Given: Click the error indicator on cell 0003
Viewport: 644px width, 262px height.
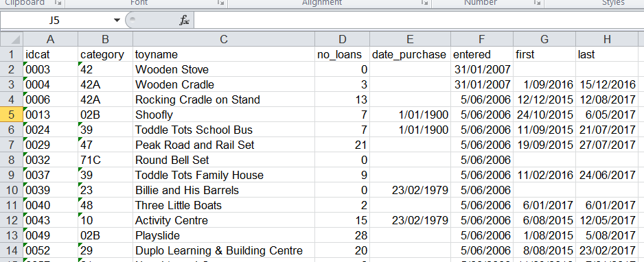Looking at the screenshot, I should click(x=25, y=64).
